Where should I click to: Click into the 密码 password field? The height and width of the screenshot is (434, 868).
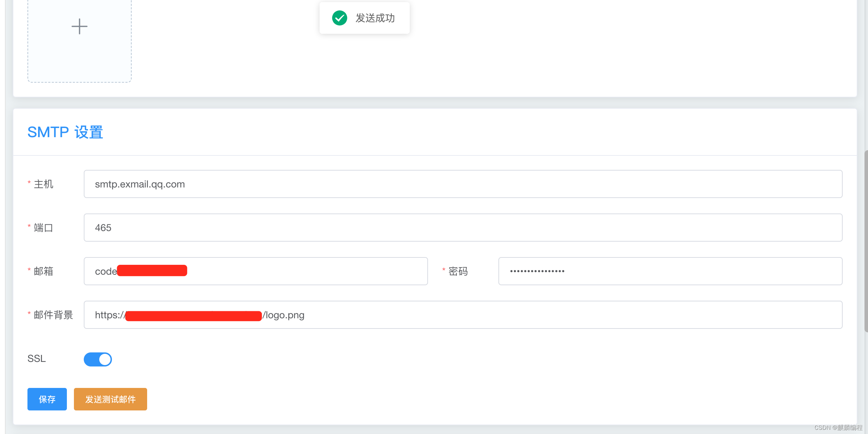point(670,271)
